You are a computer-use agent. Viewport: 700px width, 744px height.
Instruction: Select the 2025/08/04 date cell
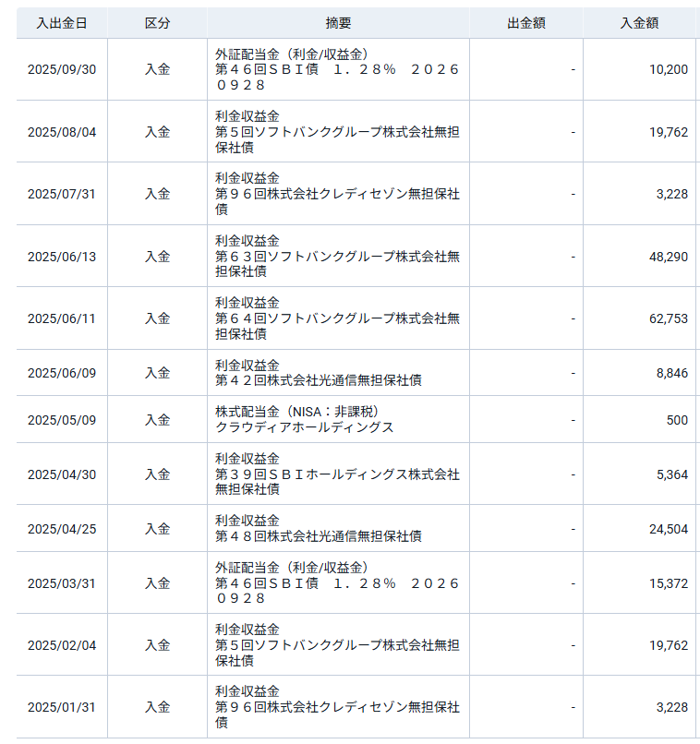pos(62,132)
